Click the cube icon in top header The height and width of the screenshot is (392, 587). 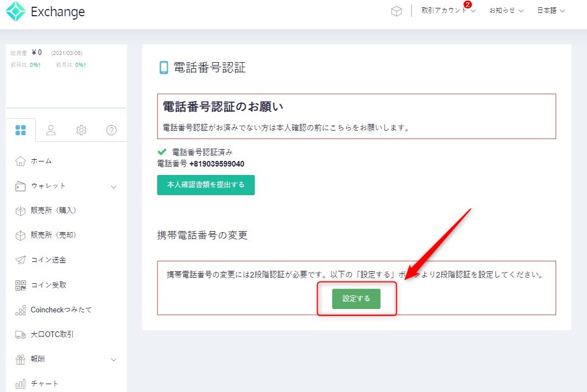396,11
